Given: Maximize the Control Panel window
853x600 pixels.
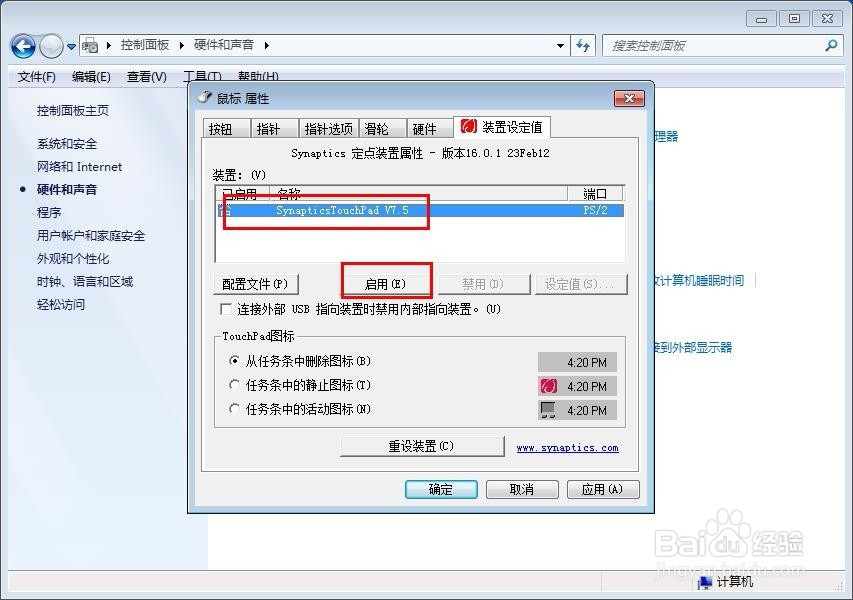Looking at the screenshot, I should click(x=794, y=19).
